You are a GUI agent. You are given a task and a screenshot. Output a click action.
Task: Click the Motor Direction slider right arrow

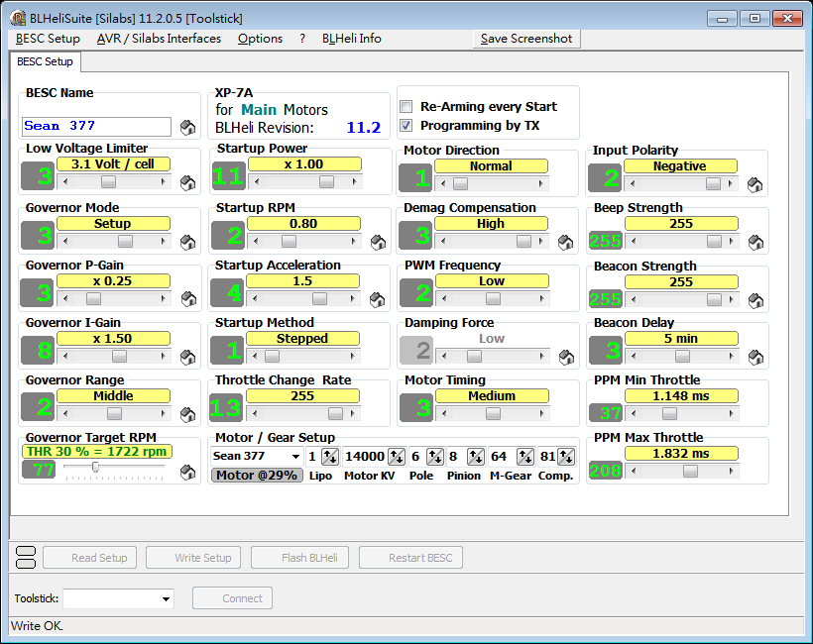click(540, 183)
